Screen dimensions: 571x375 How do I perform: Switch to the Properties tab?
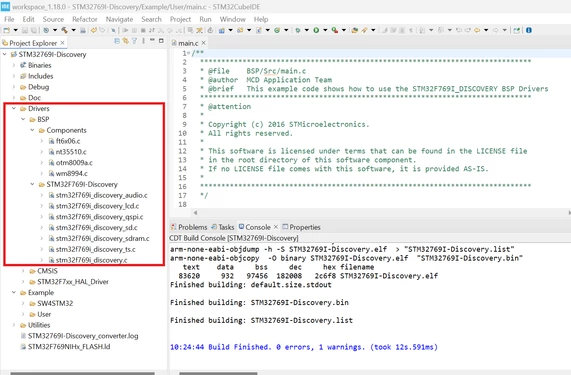point(302,227)
